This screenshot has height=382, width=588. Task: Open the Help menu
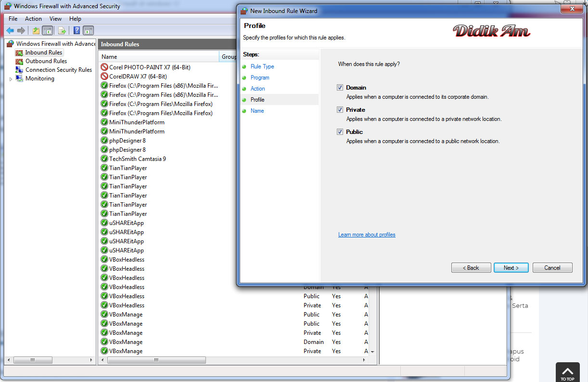75,19
